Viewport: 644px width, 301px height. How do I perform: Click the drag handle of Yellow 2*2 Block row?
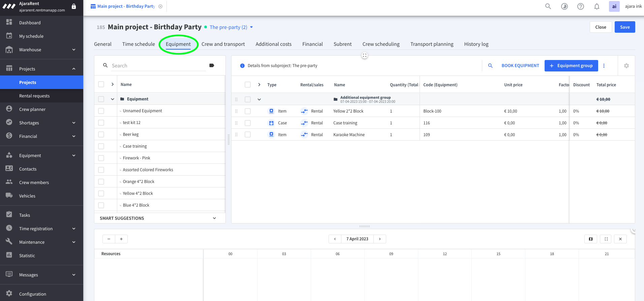click(236, 111)
